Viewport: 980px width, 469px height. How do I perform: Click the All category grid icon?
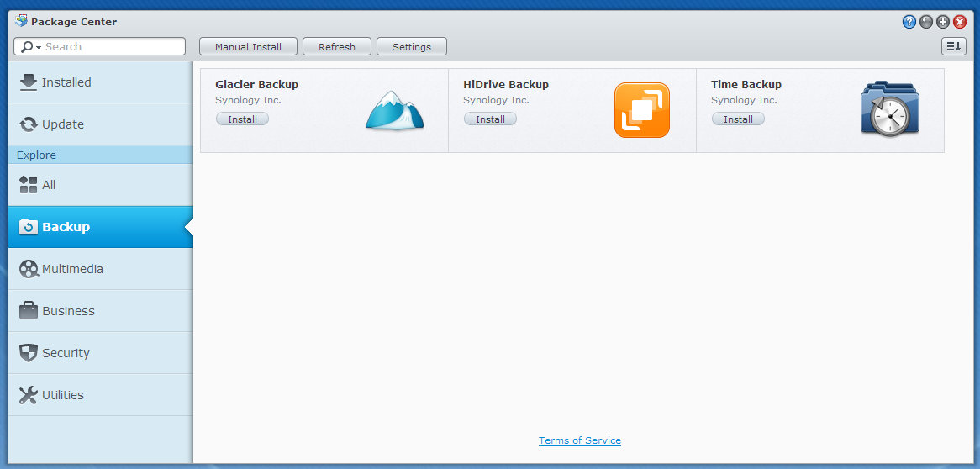pos(29,184)
